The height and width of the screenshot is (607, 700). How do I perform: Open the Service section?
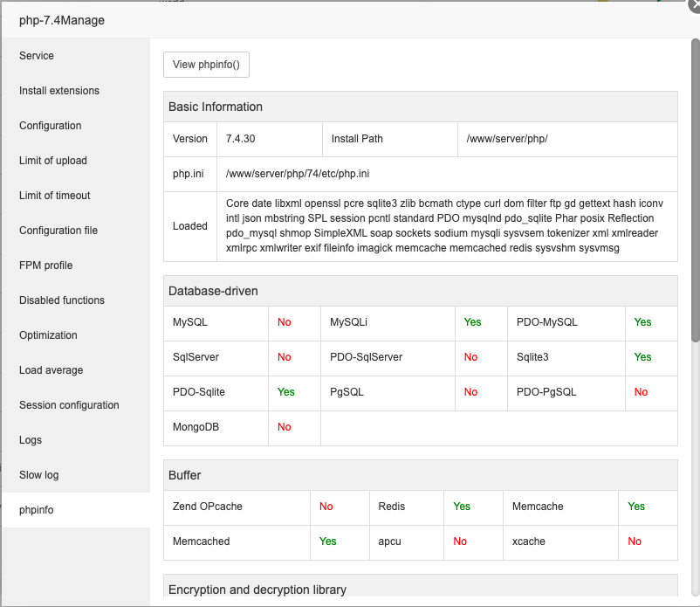click(x=37, y=56)
